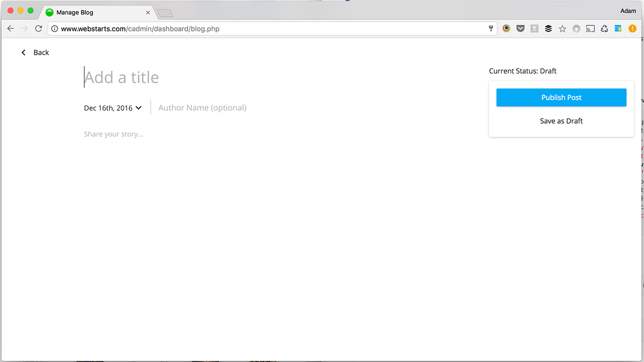Click the page info icon in address bar
The width and height of the screenshot is (644, 362).
pos(54,28)
